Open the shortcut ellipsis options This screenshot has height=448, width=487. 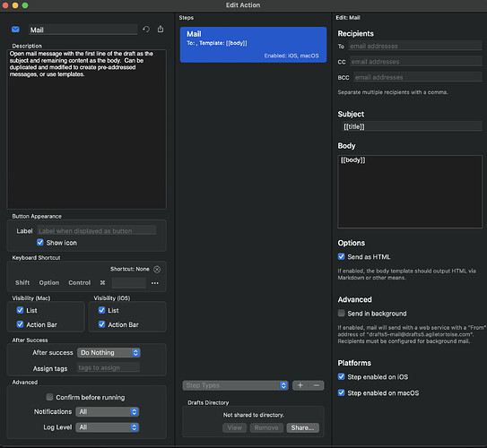155,283
